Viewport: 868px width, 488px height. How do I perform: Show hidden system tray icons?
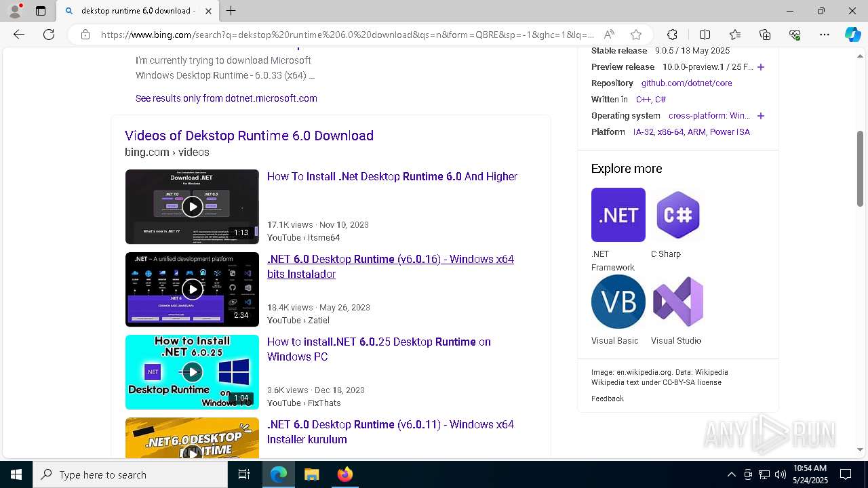731,474
